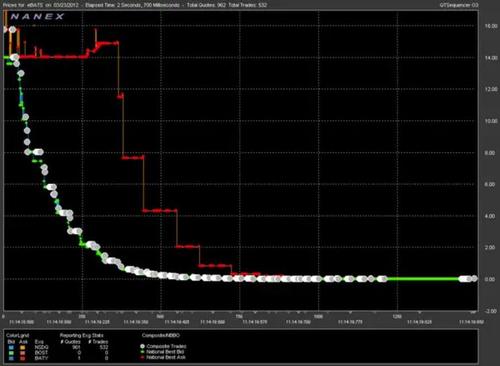500x366 pixels.
Task: Click the NSDQ ask color swatch
Action: 23,347
